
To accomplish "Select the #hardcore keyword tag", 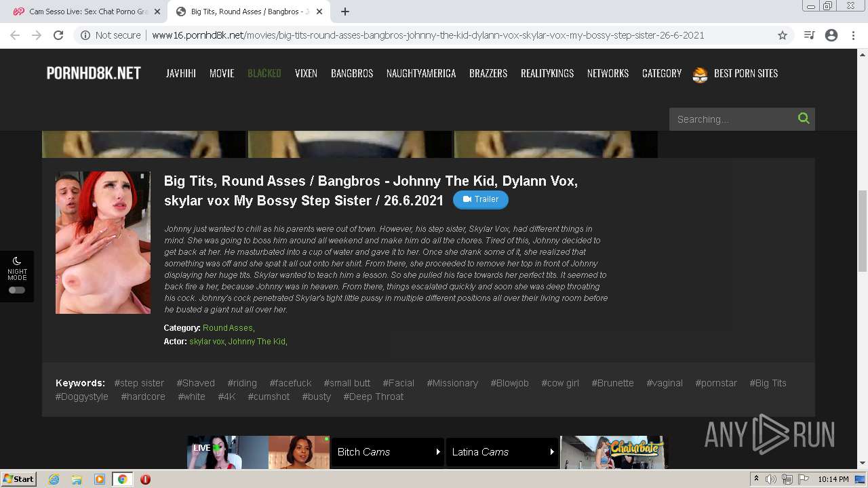I will (x=143, y=396).
